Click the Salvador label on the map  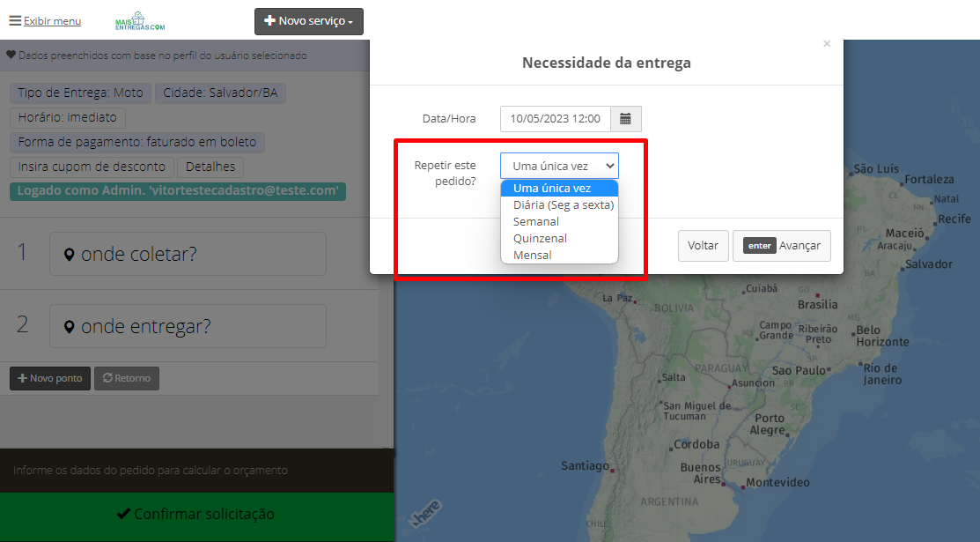pos(929,264)
